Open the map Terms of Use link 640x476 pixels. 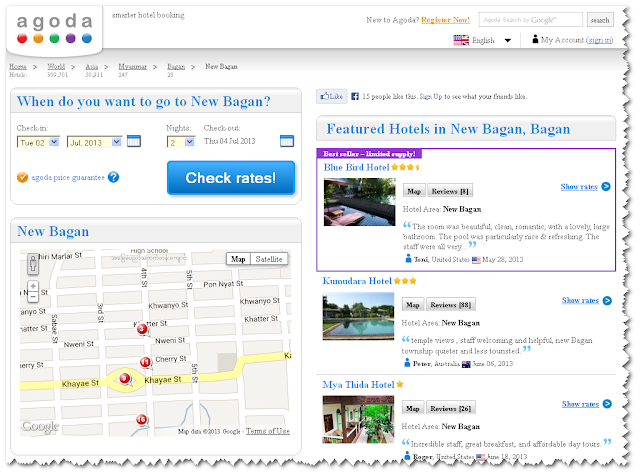pyautogui.click(x=268, y=431)
